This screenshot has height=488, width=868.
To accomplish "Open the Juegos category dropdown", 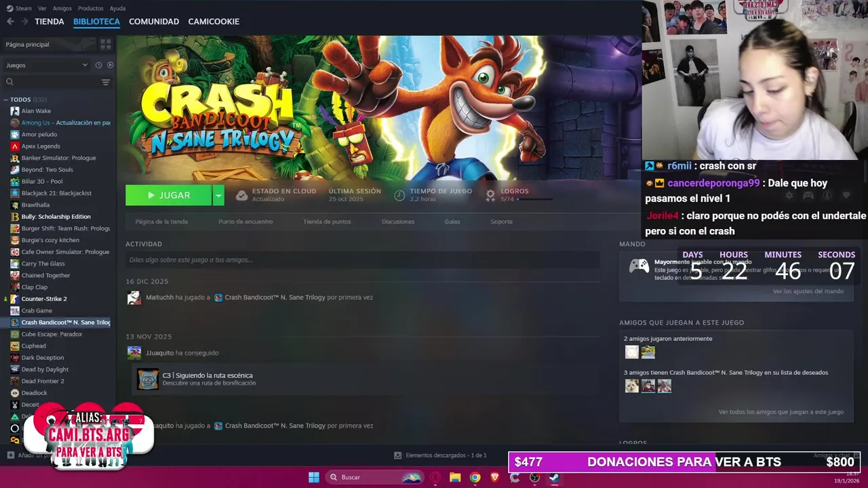I will (x=47, y=65).
